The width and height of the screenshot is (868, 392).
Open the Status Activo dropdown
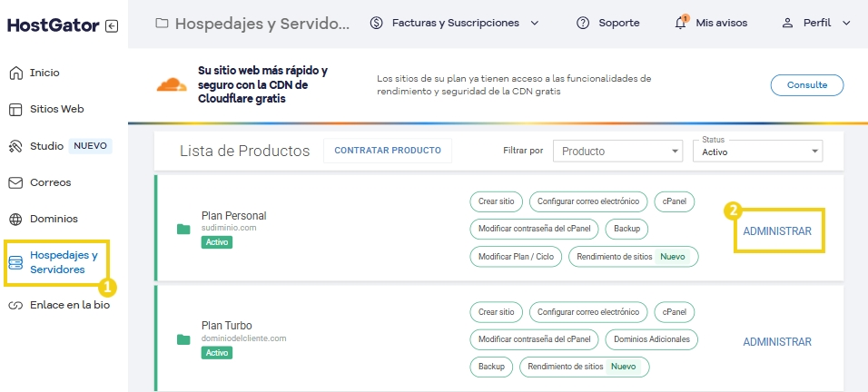coord(758,151)
